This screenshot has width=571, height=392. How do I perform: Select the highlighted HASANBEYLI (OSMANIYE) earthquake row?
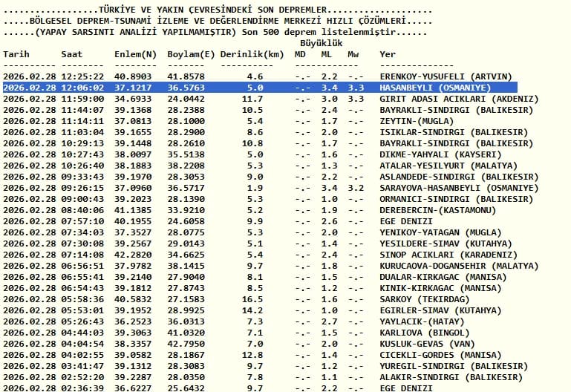point(260,88)
